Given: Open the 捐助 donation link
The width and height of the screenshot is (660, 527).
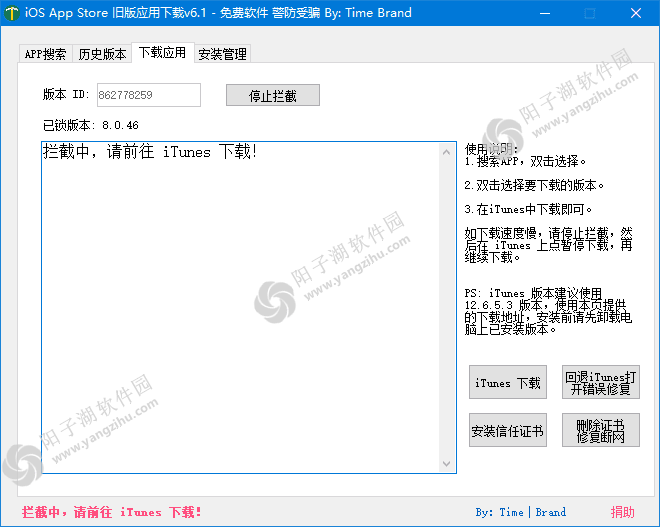Looking at the screenshot, I should (623, 512).
